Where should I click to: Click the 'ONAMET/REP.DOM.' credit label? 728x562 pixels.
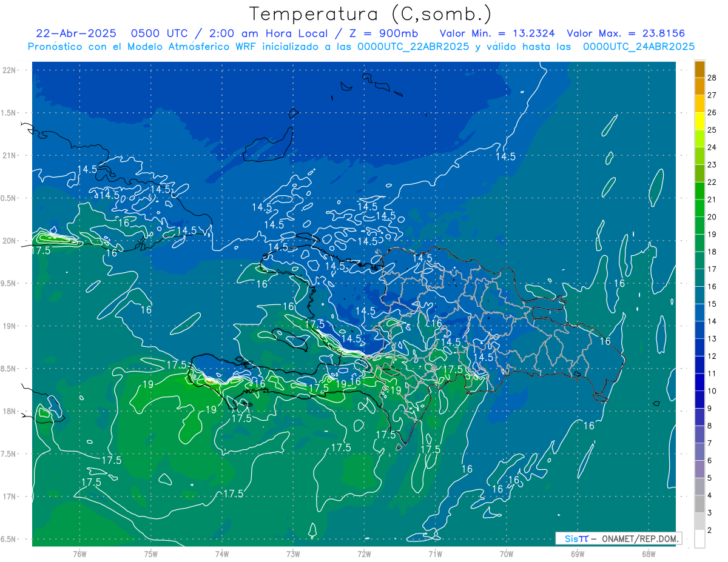click(x=641, y=538)
